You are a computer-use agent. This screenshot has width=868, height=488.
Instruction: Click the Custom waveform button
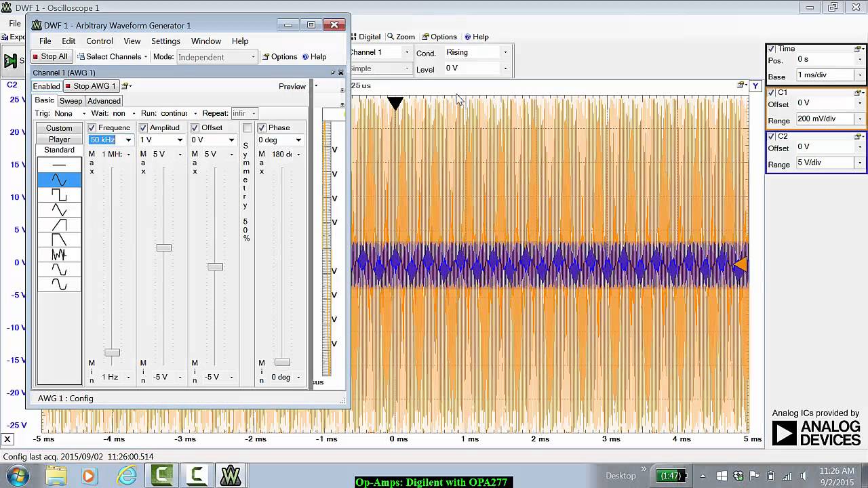(59, 128)
